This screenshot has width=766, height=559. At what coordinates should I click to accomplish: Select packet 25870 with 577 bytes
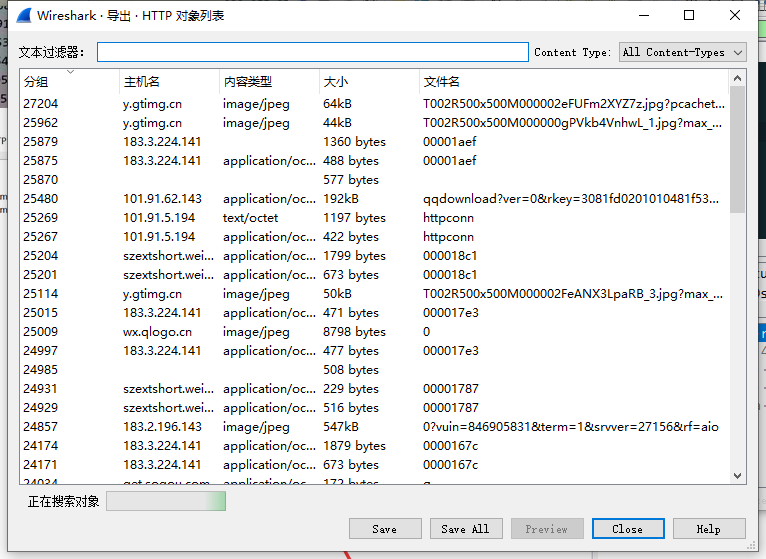[374, 180]
